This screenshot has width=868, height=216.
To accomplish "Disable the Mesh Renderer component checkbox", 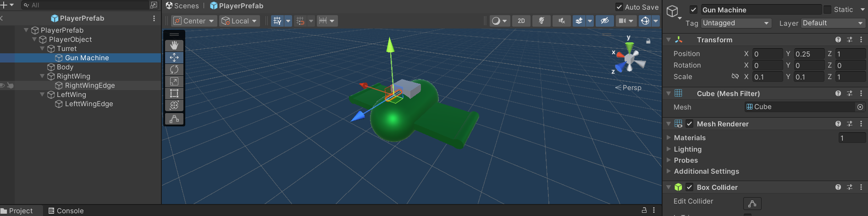I will coord(690,124).
